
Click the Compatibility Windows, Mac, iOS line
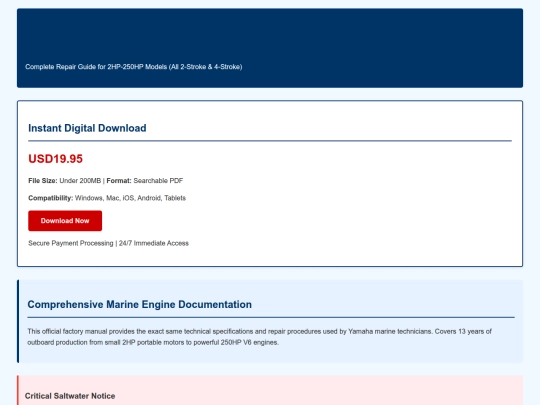(x=107, y=198)
